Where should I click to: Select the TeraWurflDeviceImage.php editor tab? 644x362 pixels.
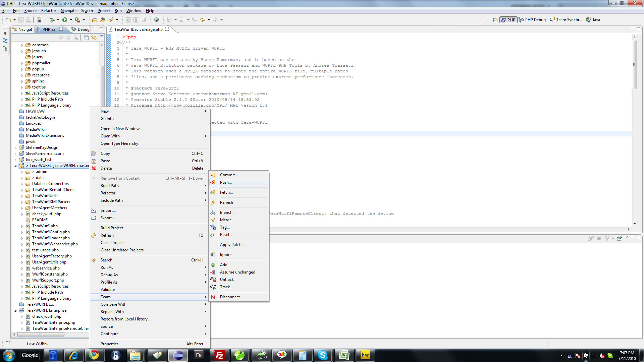tap(138, 29)
